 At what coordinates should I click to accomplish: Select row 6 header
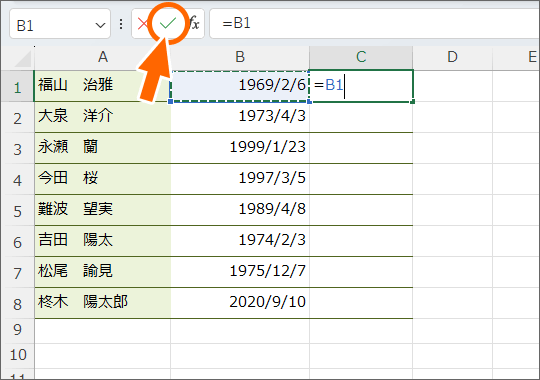click(17, 242)
